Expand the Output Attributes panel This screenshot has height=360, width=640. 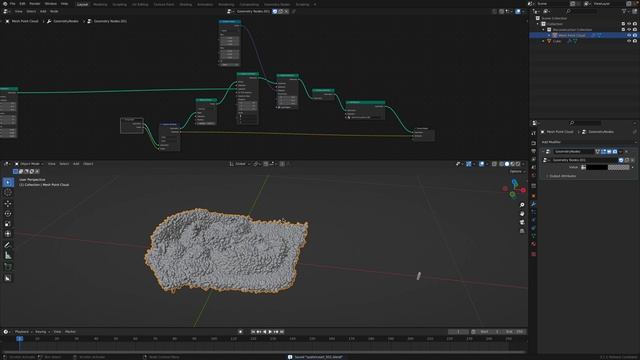coord(562,176)
